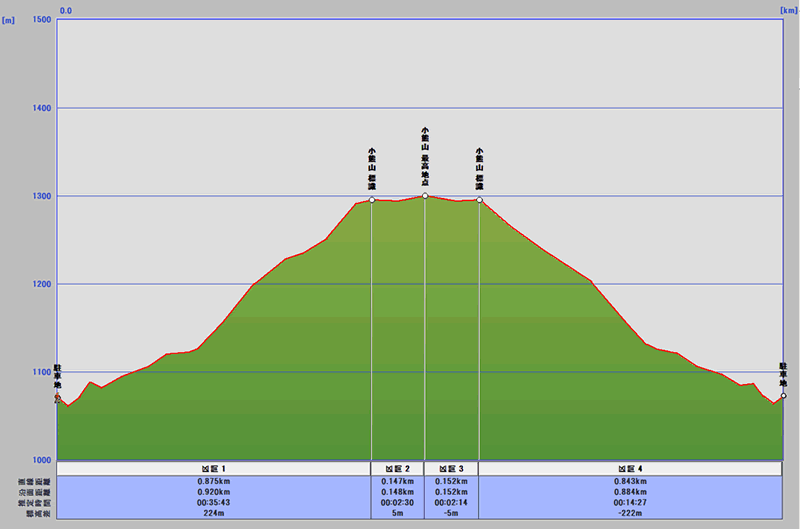Click the 1300 elevation axis label

(41, 196)
